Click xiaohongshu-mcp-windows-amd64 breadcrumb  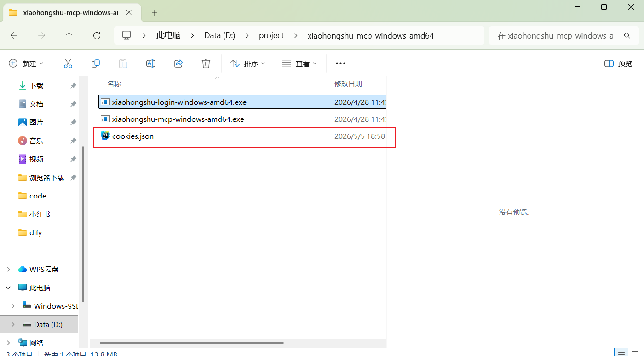point(371,35)
